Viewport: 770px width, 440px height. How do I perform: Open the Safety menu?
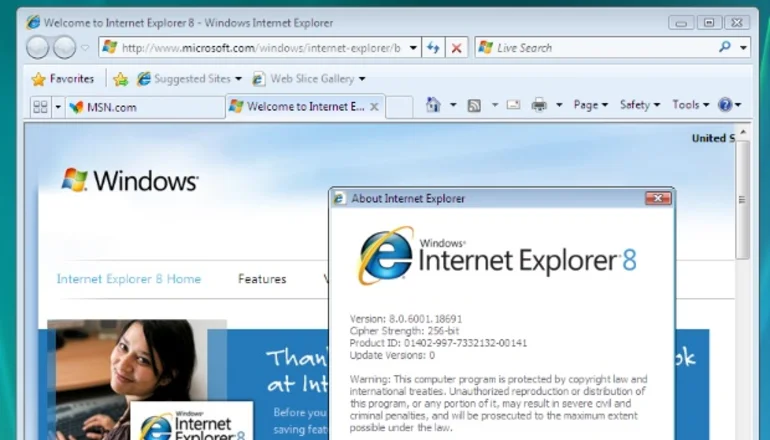click(x=640, y=105)
